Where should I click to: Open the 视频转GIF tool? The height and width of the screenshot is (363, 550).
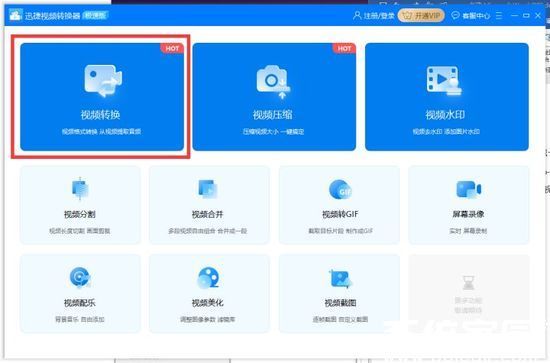point(339,205)
